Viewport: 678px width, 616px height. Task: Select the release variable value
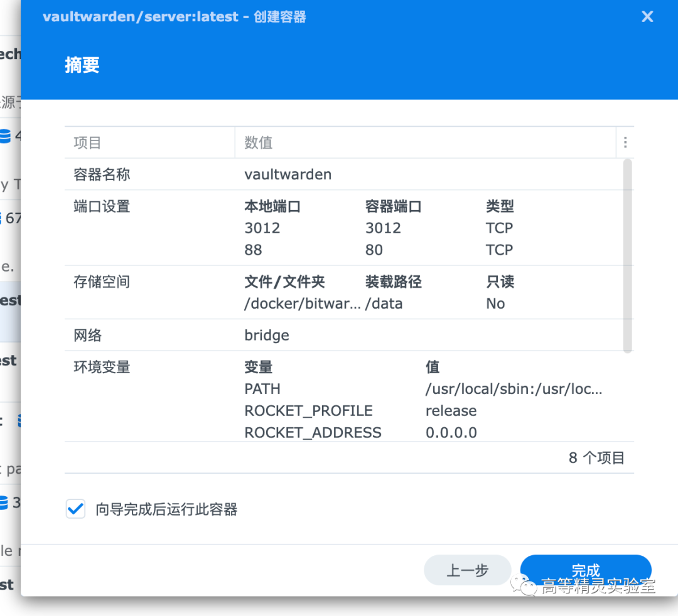(x=451, y=411)
